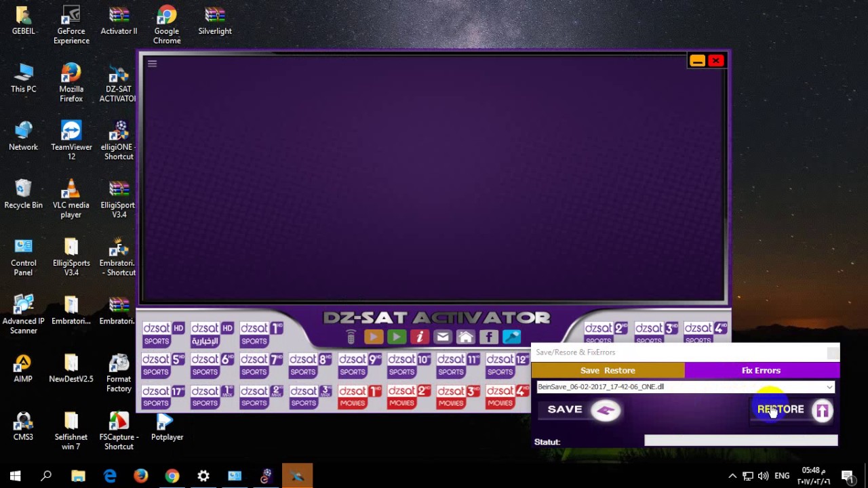
Task: Click the remote control icon
Action: [351, 337]
